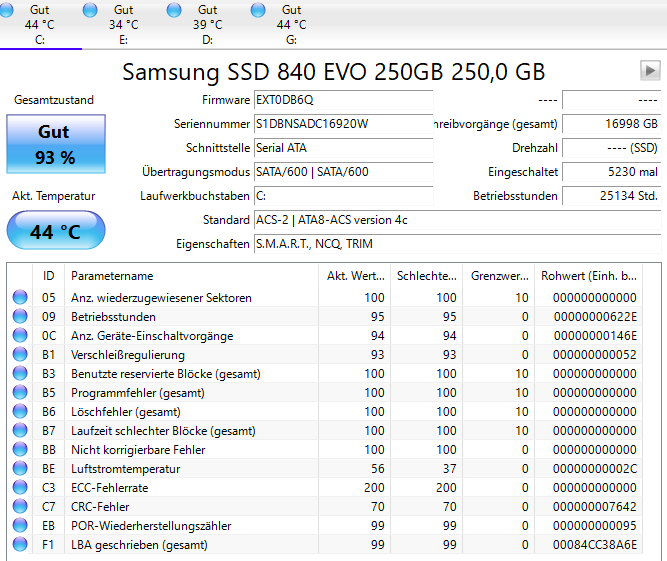Click total writes value 16998 GB
The image size is (667, 561).
click(x=611, y=124)
